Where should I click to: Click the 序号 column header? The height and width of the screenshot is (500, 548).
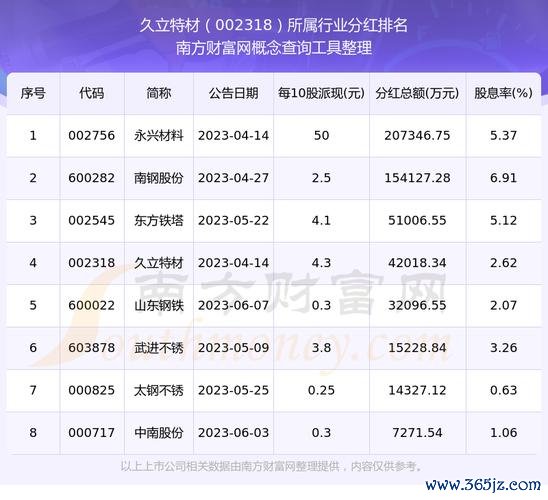pyautogui.click(x=33, y=93)
